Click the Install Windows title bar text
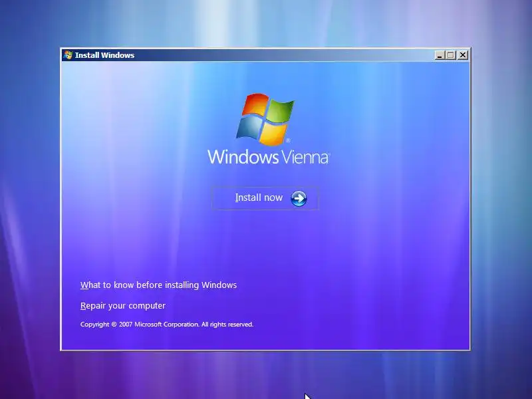 (104, 55)
